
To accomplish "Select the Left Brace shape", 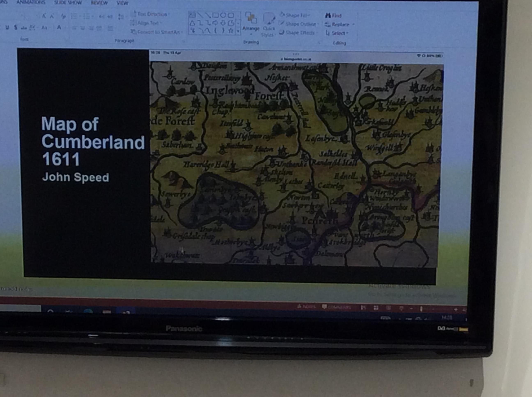I will click(x=216, y=31).
